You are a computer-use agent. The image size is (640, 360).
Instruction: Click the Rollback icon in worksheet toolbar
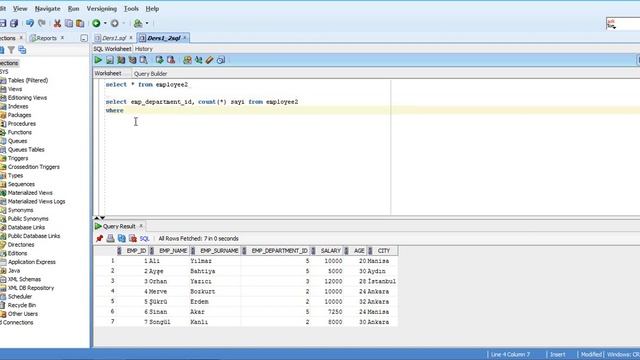coord(171,60)
